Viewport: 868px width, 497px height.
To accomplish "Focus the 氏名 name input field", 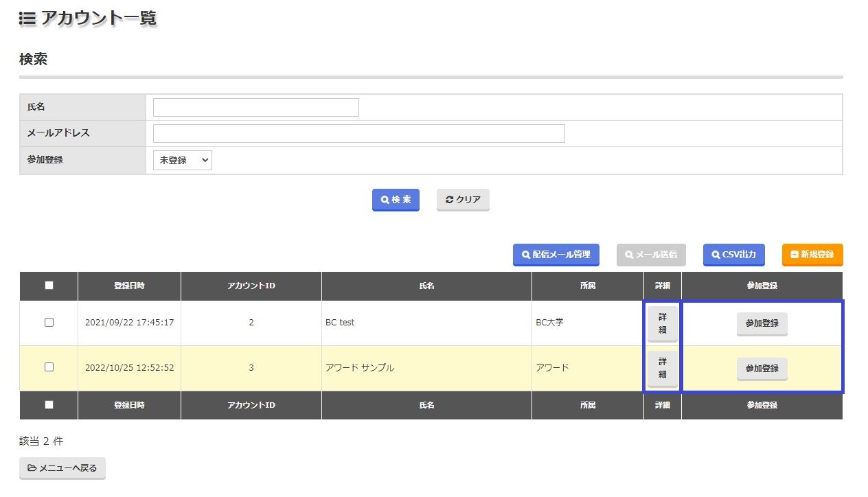I will pyautogui.click(x=255, y=108).
